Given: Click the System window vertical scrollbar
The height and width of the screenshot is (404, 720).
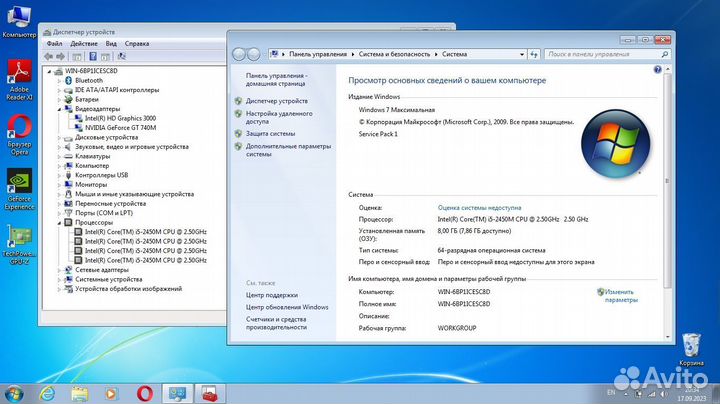Looking at the screenshot, I should pyautogui.click(x=668, y=180).
